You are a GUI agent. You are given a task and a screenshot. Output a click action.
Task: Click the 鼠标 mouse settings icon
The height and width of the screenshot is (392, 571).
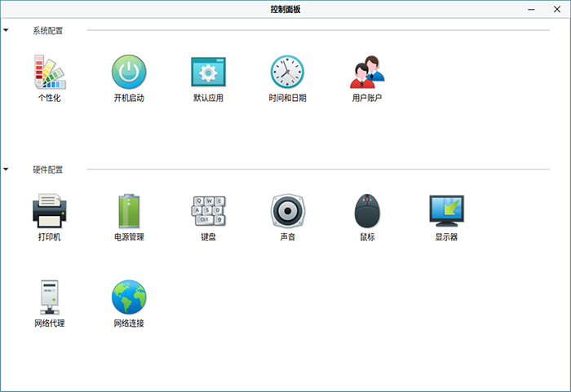click(367, 212)
